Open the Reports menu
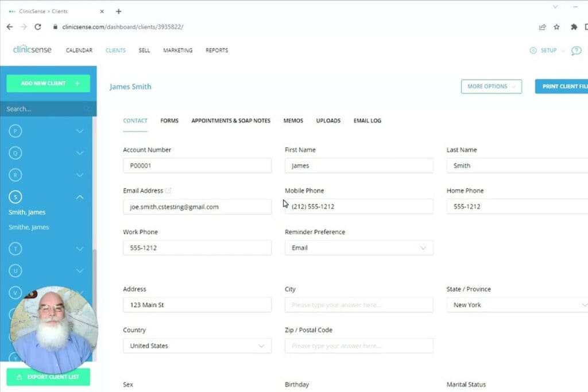This screenshot has height=392, width=588. pos(216,51)
